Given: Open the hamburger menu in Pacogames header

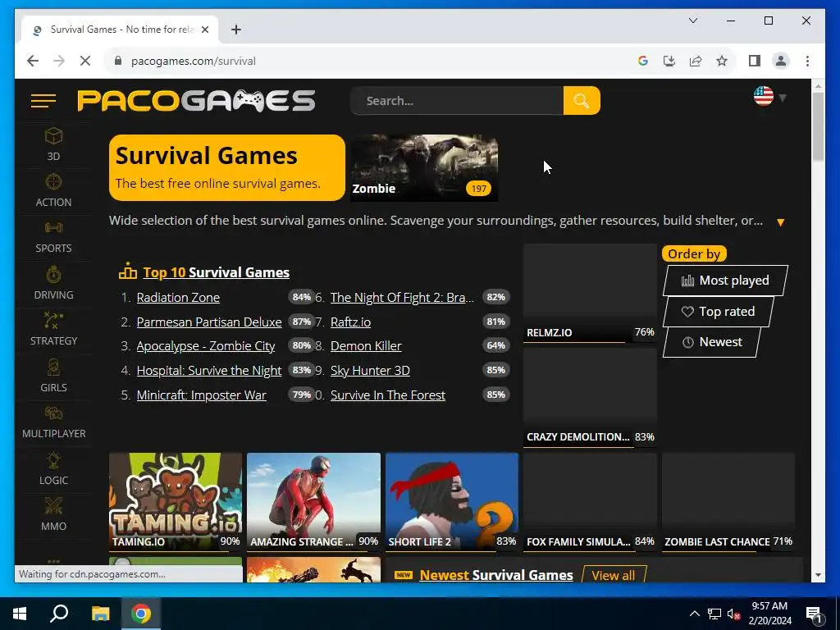Looking at the screenshot, I should click(43, 101).
